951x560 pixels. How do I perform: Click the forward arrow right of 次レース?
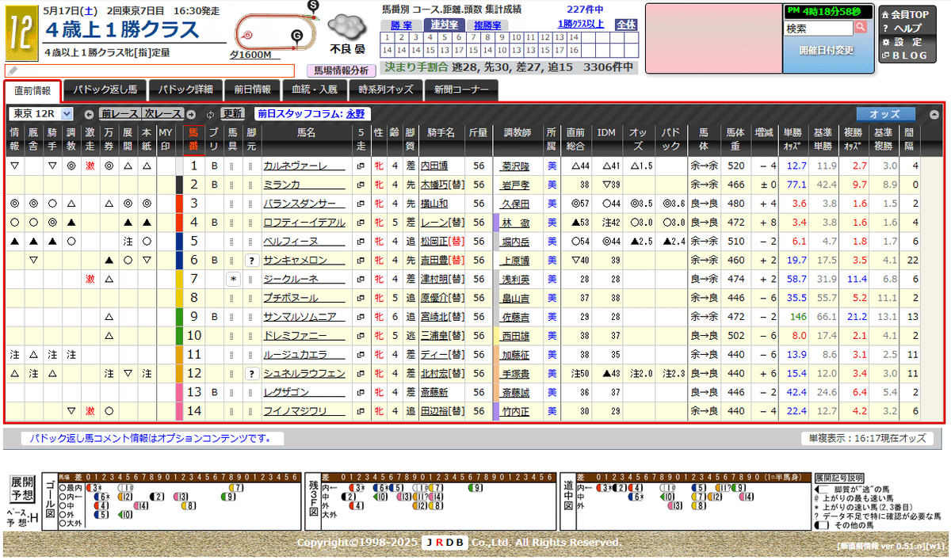(191, 112)
